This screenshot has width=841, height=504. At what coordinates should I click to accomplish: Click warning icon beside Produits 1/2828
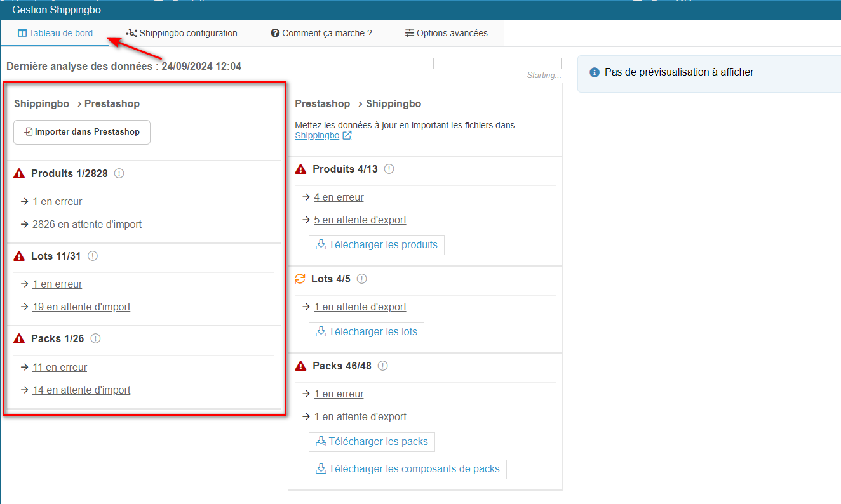[19, 173]
